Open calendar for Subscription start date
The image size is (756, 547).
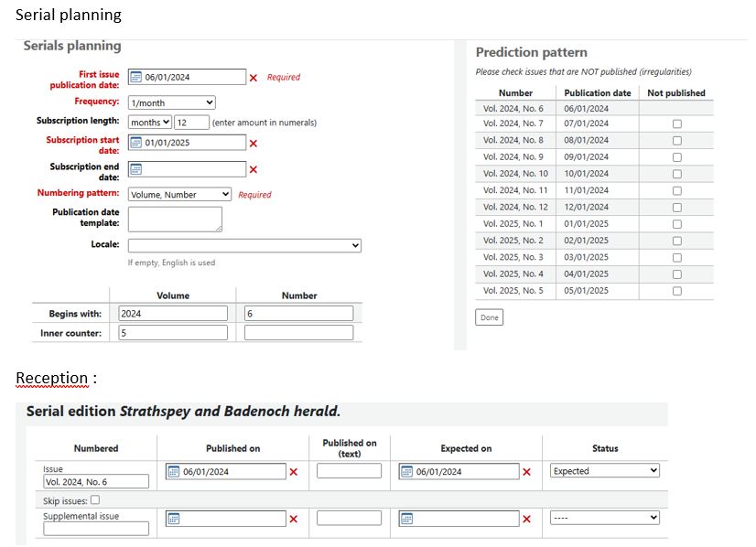pyautogui.click(x=135, y=143)
